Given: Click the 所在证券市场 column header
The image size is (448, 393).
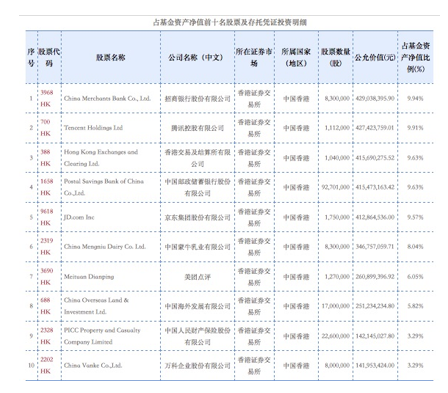Looking at the screenshot, I should [x=254, y=57].
